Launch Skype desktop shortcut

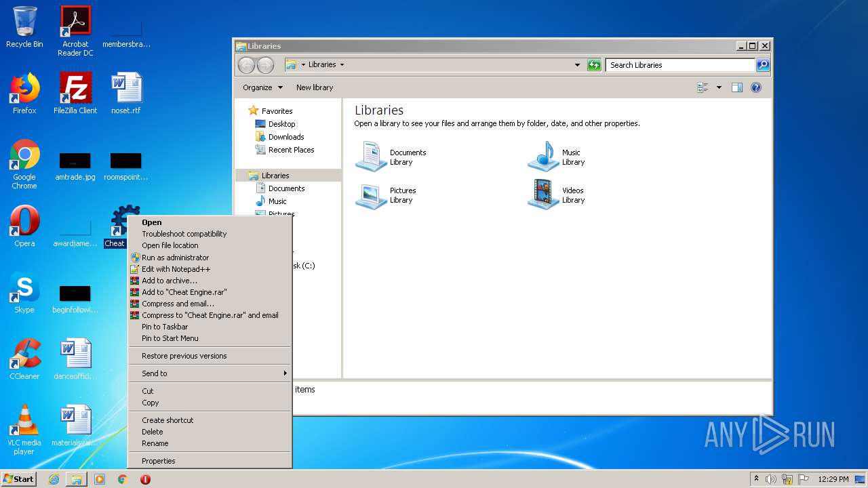24,293
